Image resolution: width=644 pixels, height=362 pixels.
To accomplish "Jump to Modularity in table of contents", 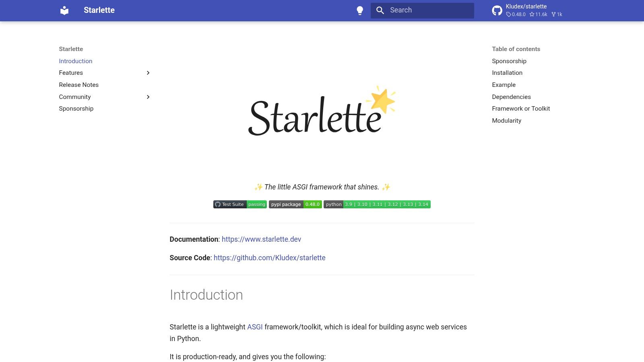I will (506, 121).
